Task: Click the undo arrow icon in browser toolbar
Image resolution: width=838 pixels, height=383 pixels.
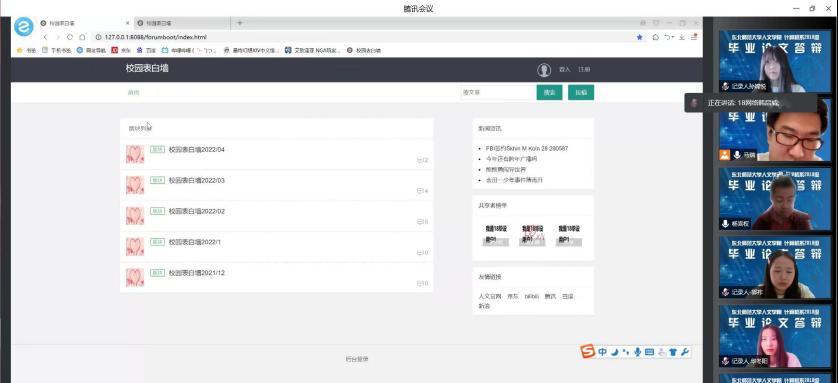Action: pos(668,37)
